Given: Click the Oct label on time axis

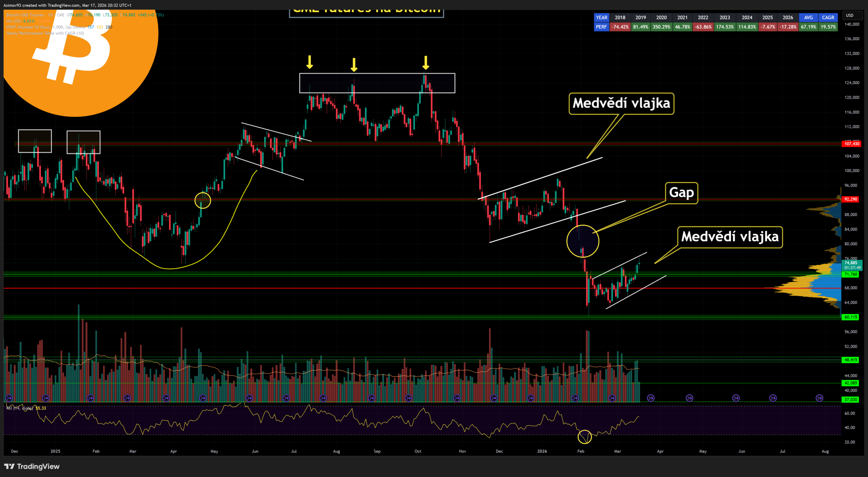Looking at the screenshot, I should [418, 451].
